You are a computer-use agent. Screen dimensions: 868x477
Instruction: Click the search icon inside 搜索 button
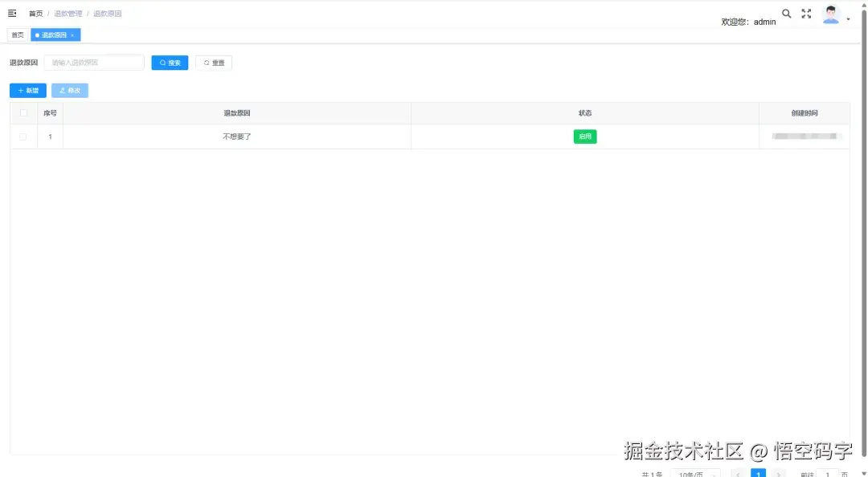coord(163,62)
